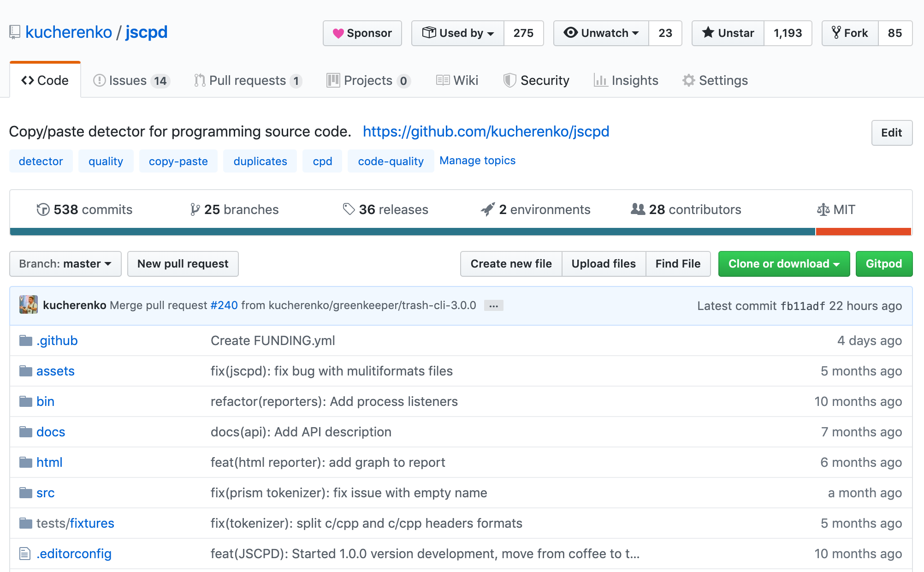Click the package icon in Used by

tap(429, 32)
